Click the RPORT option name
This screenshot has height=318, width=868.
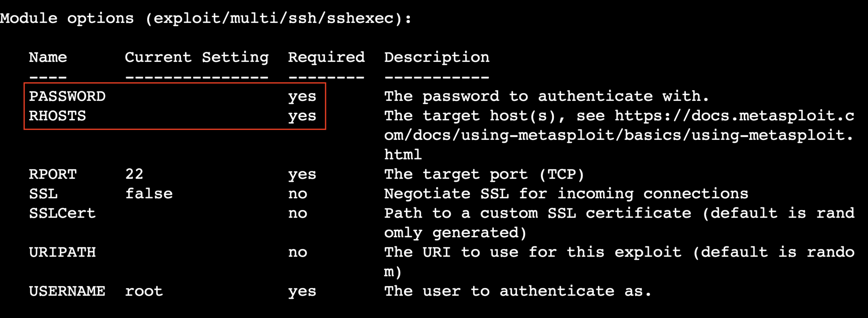point(53,174)
